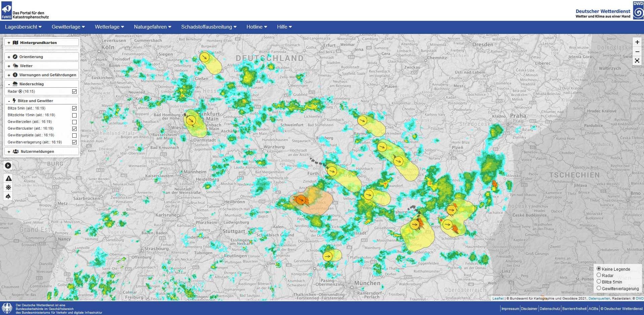
Task: Click the map zoom out minus button
Action: [637, 52]
